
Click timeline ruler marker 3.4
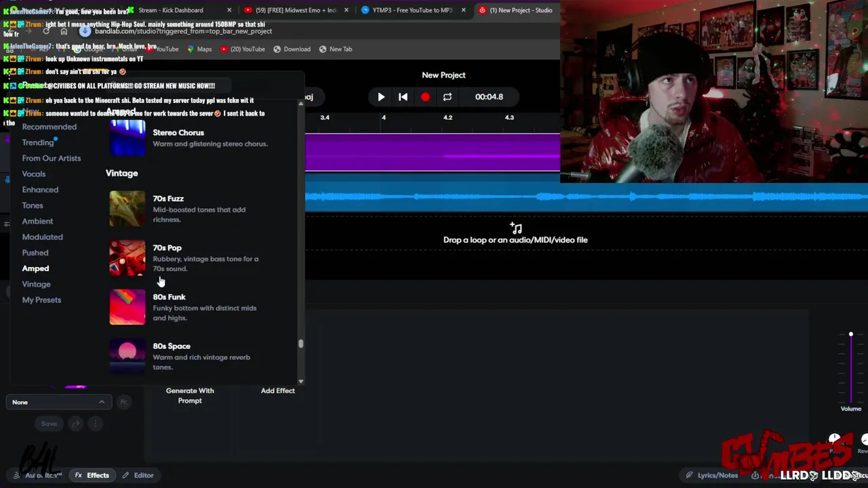pyautogui.click(x=325, y=118)
